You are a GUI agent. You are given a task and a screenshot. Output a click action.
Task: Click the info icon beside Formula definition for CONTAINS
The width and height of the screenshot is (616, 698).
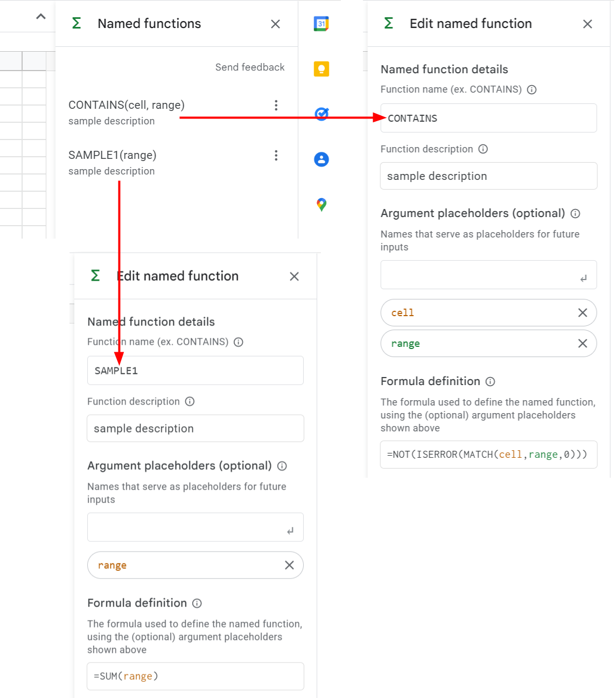(x=490, y=382)
